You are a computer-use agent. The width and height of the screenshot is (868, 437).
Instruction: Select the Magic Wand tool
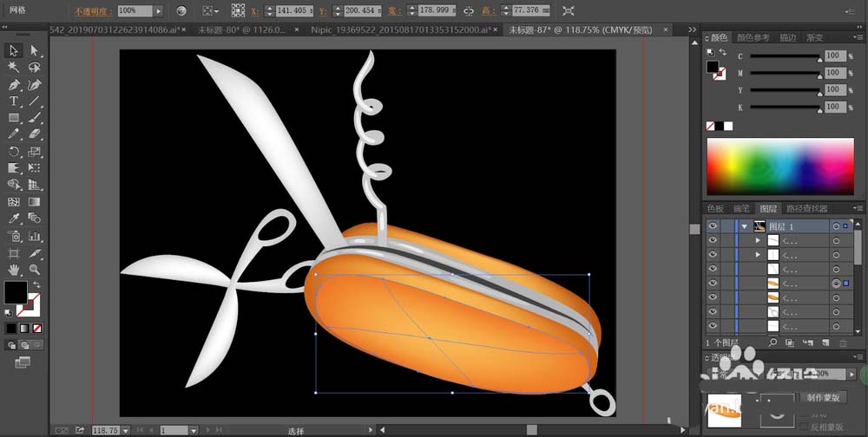coord(14,68)
